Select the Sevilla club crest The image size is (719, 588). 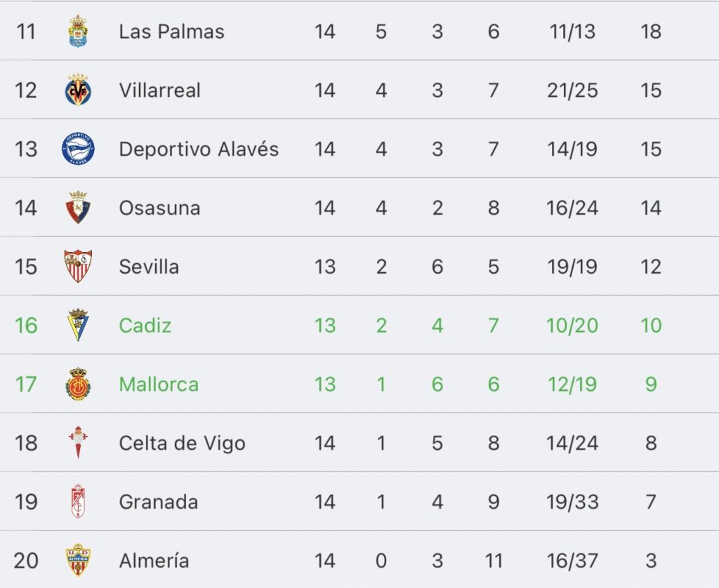click(78, 266)
